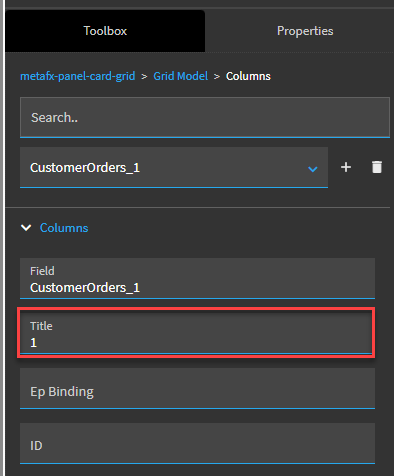Focus the Ep Binding field
The width and height of the screenshot is (394, 476).
click(197, 388)
